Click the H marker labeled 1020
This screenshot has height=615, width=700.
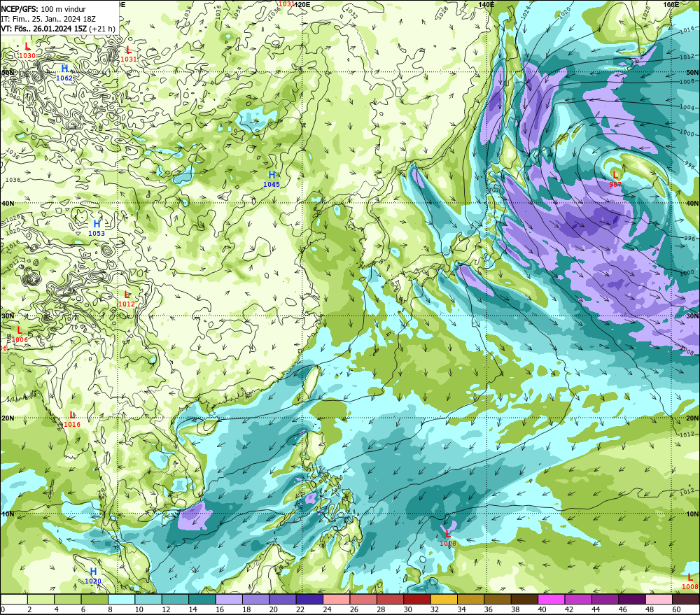[93, 572]
